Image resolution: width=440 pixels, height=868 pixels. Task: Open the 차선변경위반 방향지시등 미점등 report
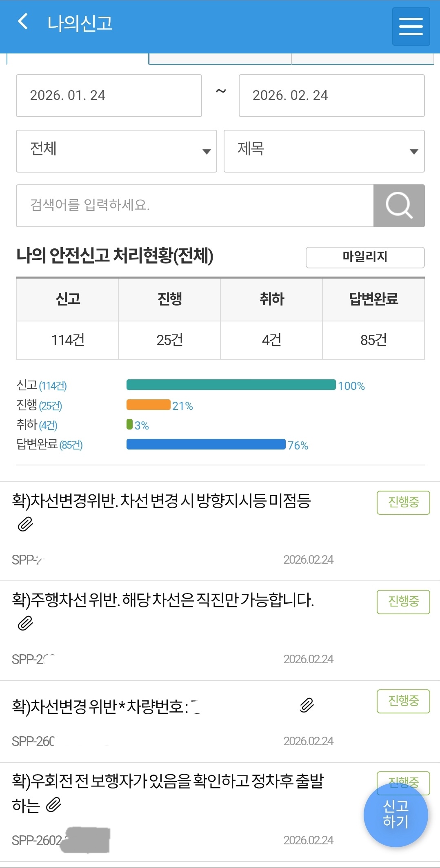coord(161,501)
